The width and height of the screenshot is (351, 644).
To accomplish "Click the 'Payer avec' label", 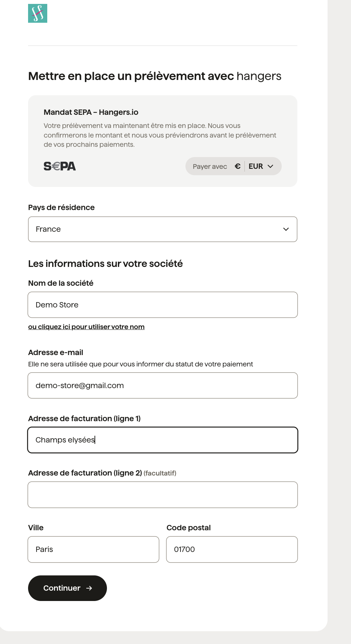I will coord(210,167).
